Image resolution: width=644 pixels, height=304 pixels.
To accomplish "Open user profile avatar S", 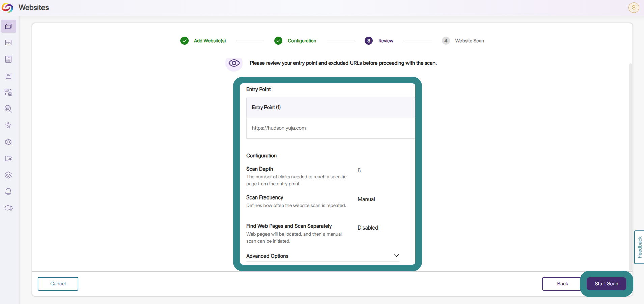I will pos(634,8).
